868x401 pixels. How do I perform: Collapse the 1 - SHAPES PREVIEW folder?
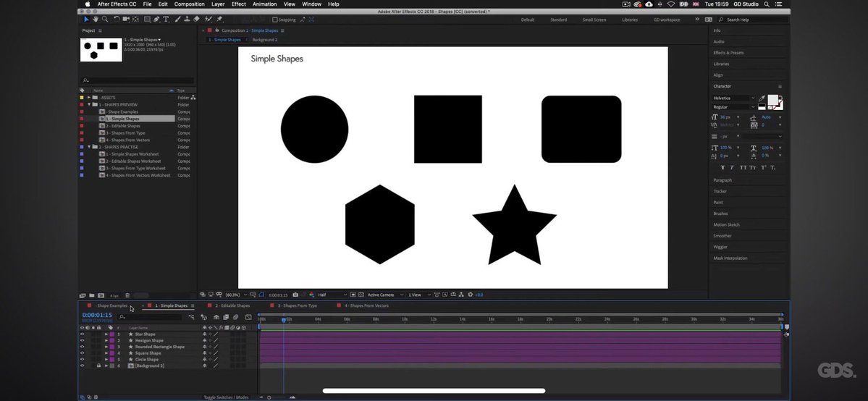click(x=88, y=105)
